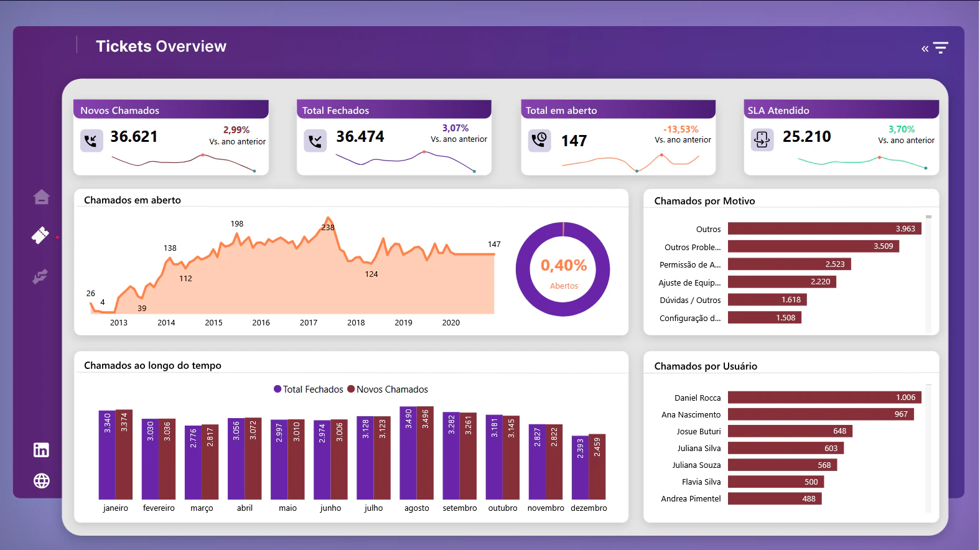Click the globe website icon

pyautogui.click(x=42, y=481)
